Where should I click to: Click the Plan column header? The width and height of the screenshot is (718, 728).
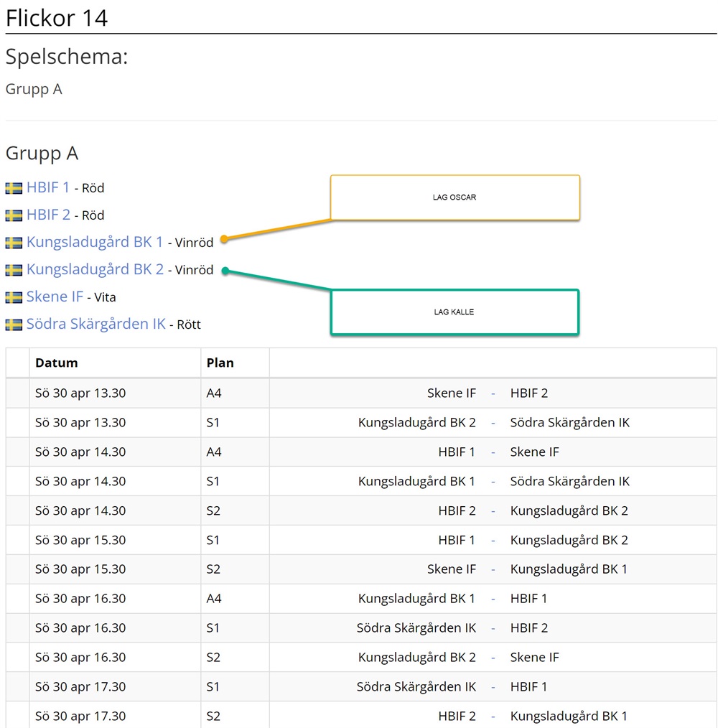tap(220, 363)
